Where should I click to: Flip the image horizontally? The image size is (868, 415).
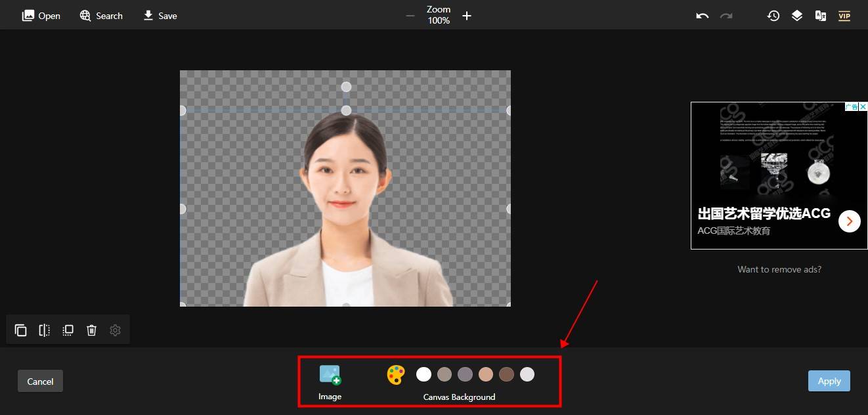[x=44, y=330]
